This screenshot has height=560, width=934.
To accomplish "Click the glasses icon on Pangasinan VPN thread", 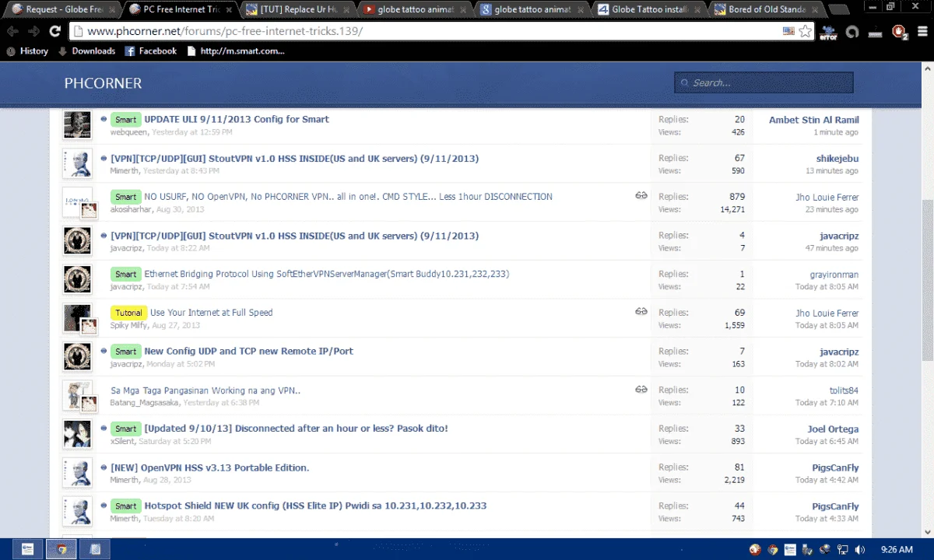I will point(641,389).
